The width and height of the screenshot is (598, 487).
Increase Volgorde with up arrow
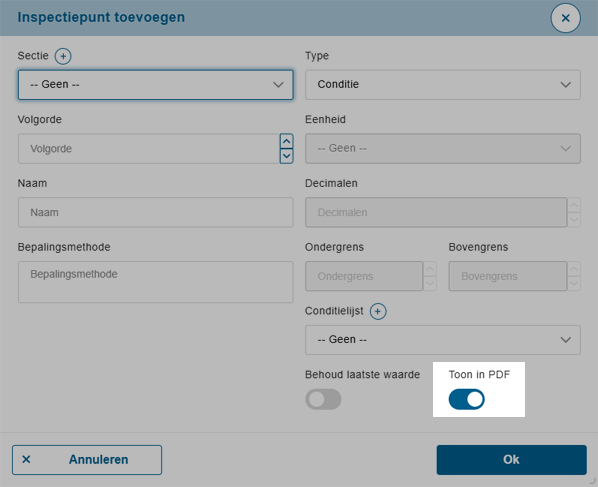click(x=286, y=141)
